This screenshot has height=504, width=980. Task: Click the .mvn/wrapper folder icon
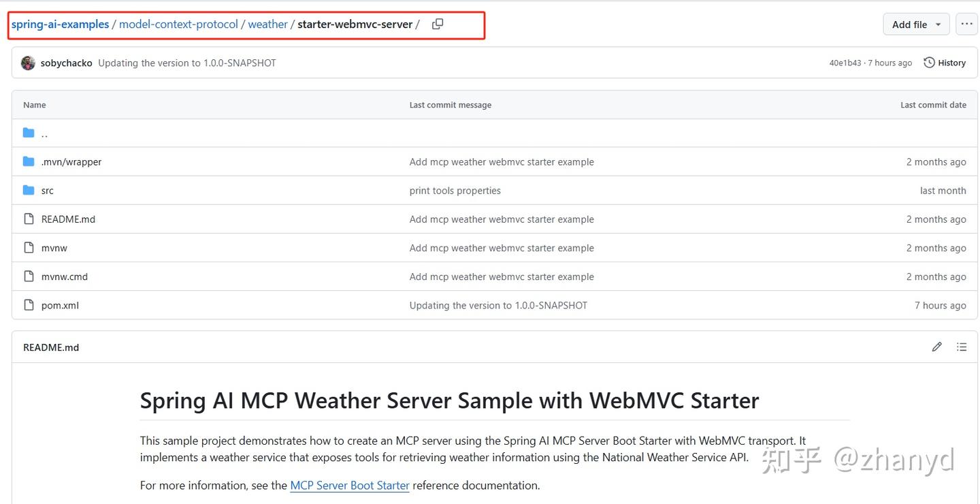coord(28,161)
